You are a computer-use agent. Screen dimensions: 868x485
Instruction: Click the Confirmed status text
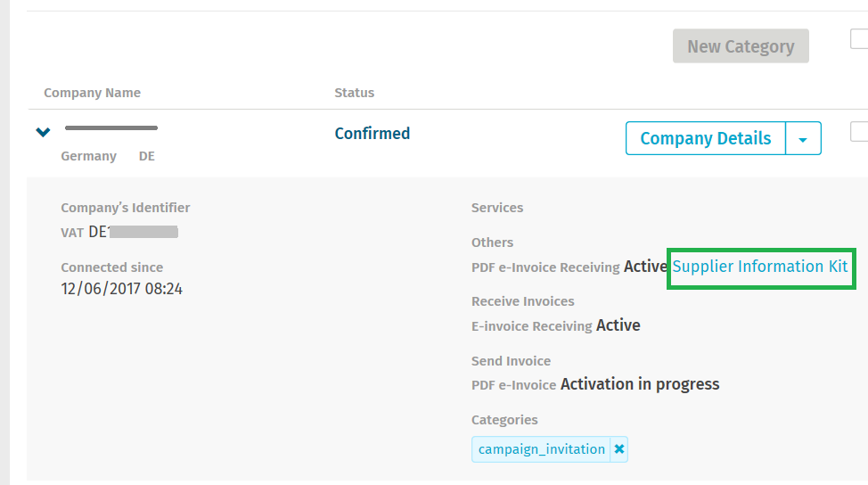coord(372,134)
